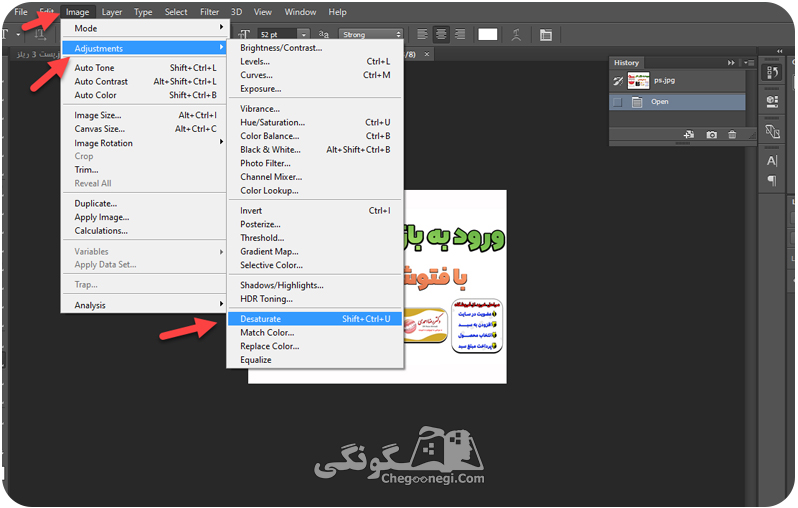Expand the History panel options menu
This screenshot has width=798, height=508.
click(749, 63)
